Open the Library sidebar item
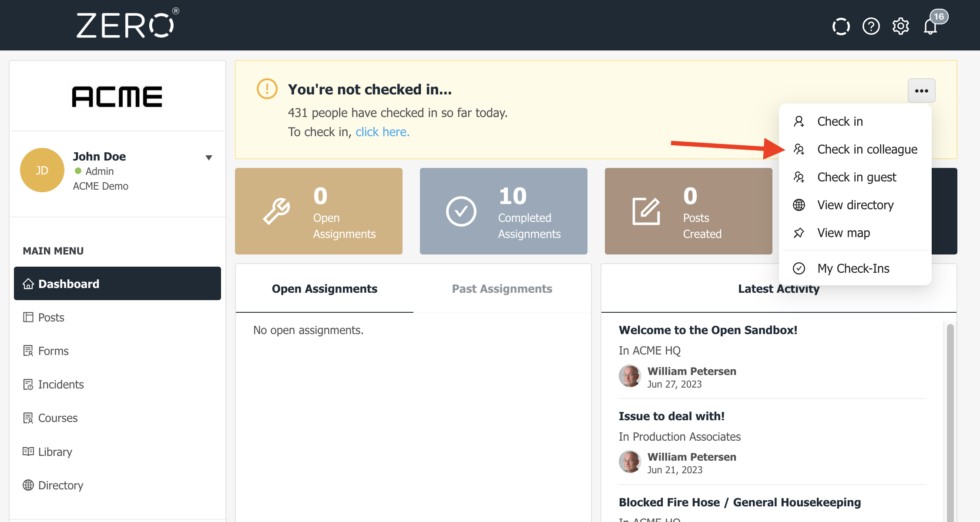This screenshot has height=522, width=980. (x=55, y=452)
